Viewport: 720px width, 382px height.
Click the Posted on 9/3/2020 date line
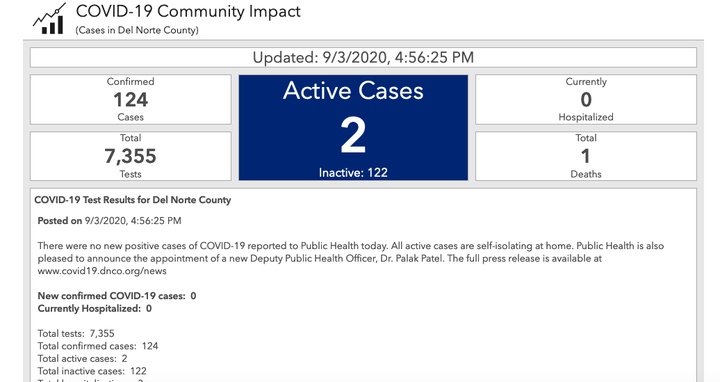(109, 221)
